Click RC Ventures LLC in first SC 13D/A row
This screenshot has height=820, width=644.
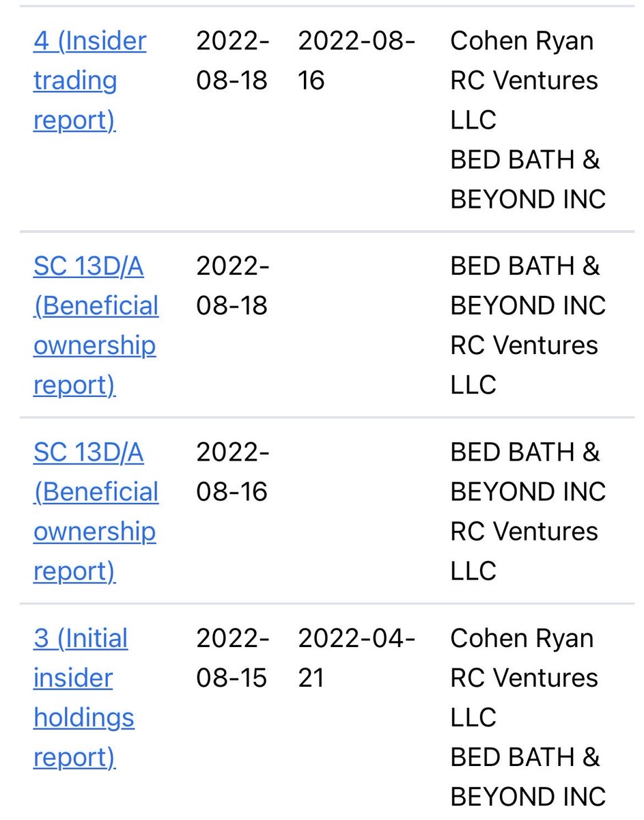click(524, 365)
